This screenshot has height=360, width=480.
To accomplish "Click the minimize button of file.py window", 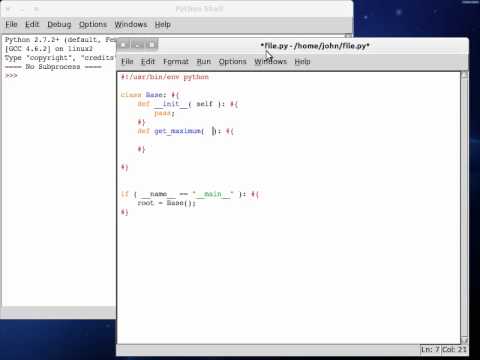I will (138, 45).
